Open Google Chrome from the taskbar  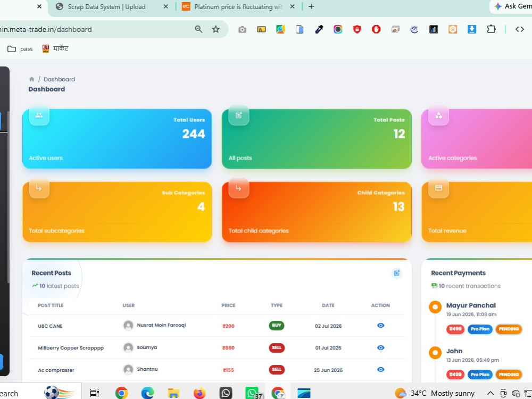pos(121,393)
